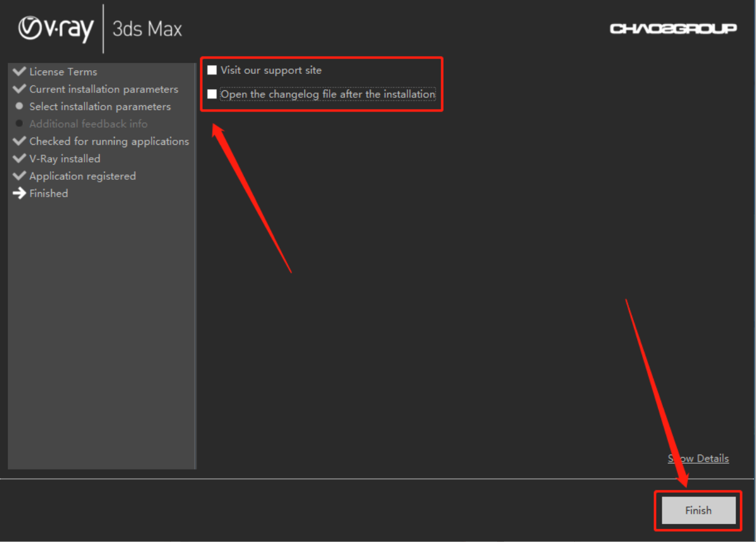Select the Finished step label
This screenshot has height=542, width=756.
point(49,193)
